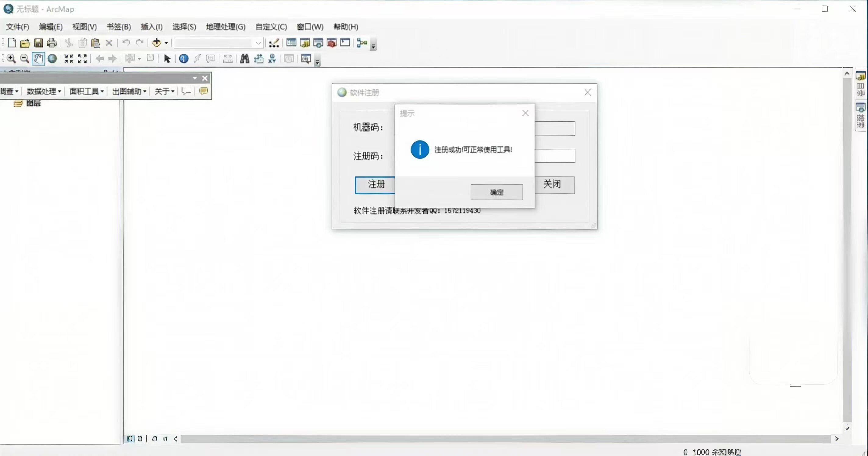Save the map with the floppy icon

38,43
